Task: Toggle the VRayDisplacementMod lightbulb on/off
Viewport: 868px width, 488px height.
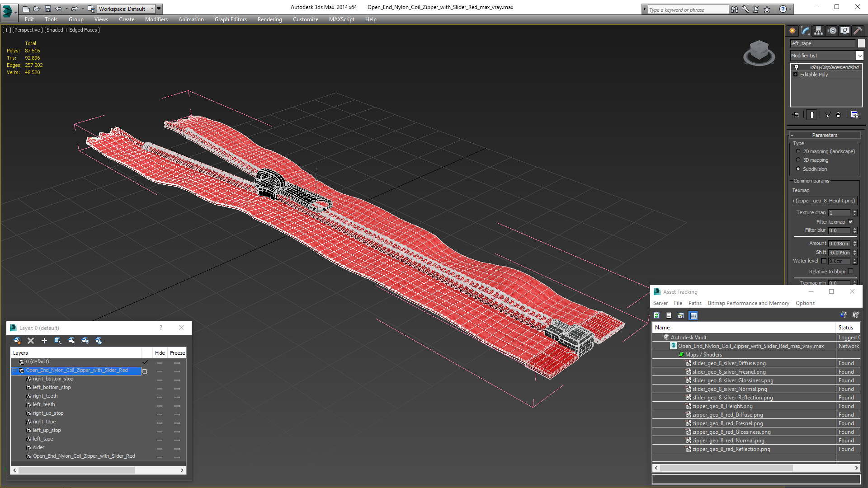Action: coord(797,67)
